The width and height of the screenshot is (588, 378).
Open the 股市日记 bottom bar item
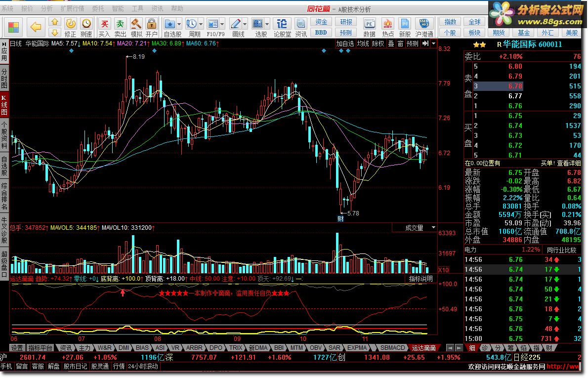pyautogui.click(x=76, y=366)
